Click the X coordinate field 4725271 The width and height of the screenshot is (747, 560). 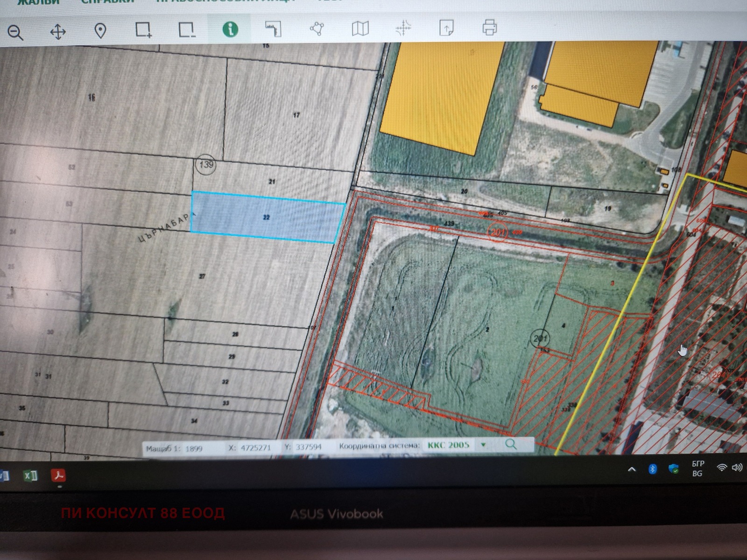pyautogui.click(x=256, y=448)
